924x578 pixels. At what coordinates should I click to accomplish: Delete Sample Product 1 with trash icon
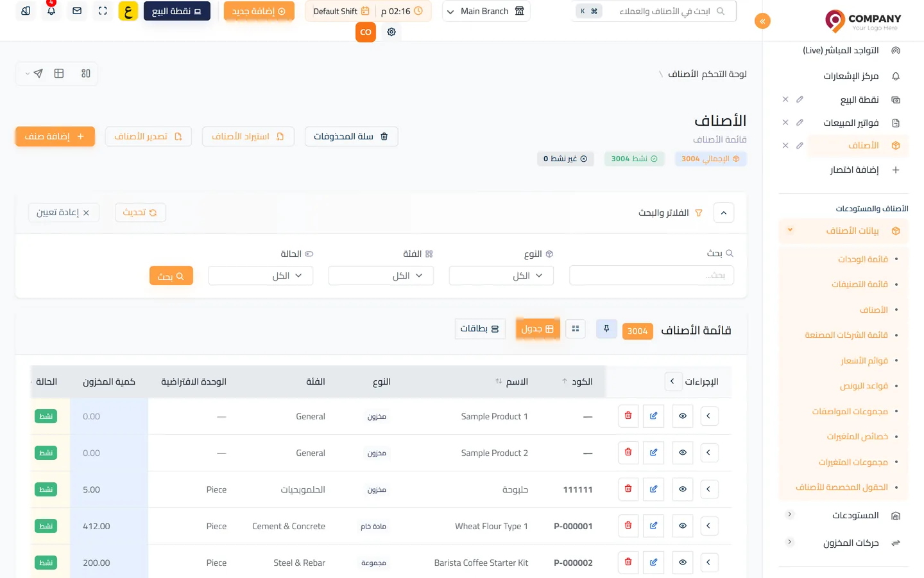(x=628, y=416)
